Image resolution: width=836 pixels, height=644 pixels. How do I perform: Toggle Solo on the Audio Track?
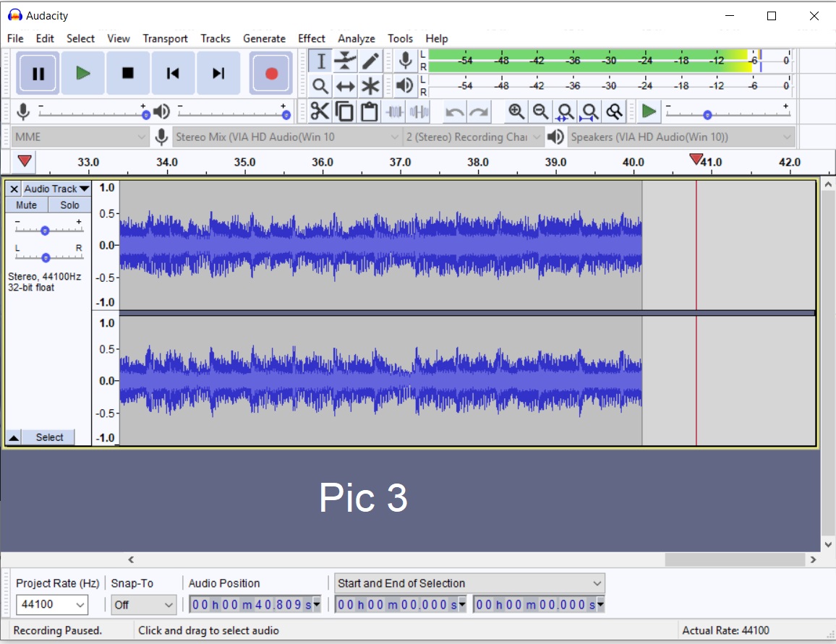pos(69,205)
